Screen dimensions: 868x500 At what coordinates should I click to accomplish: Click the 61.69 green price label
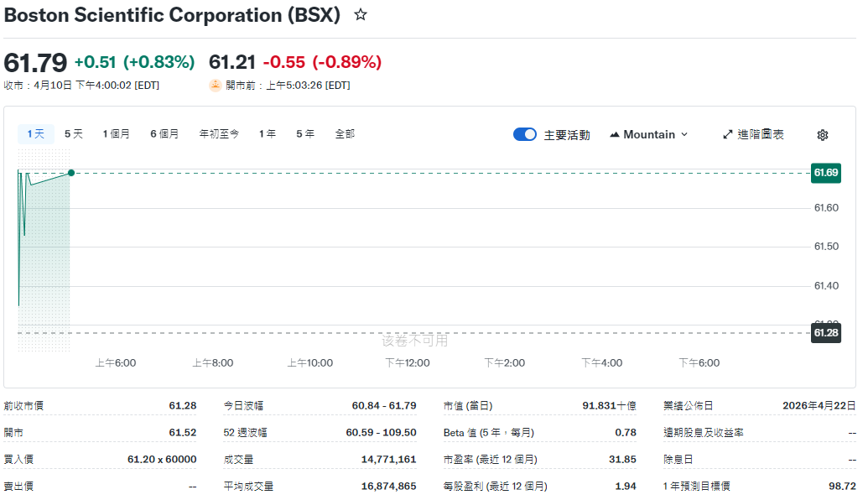825,173
